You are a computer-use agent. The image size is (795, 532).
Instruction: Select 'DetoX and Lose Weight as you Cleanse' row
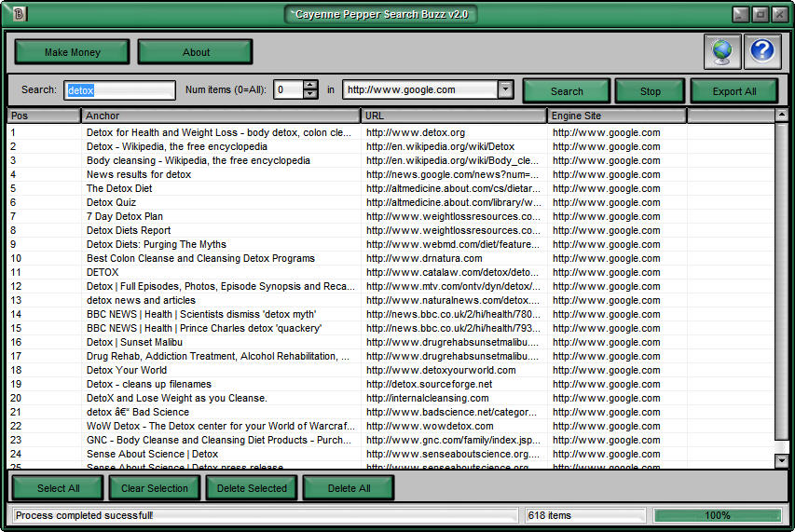tap(391, 398)
